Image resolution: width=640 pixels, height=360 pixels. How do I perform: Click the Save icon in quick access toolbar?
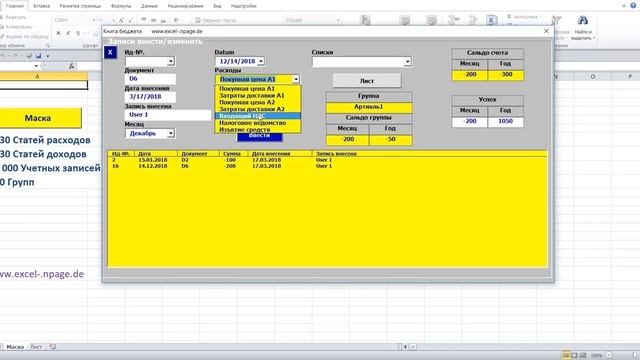point(38,56)
